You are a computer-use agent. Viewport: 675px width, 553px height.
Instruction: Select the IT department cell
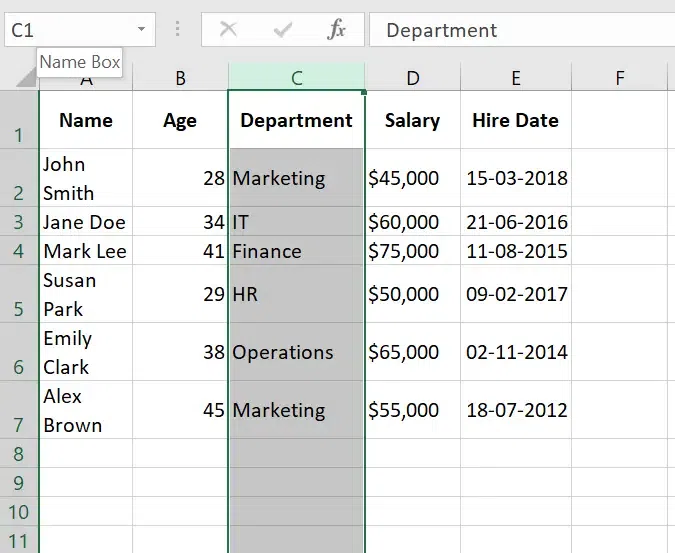(297, 222)
